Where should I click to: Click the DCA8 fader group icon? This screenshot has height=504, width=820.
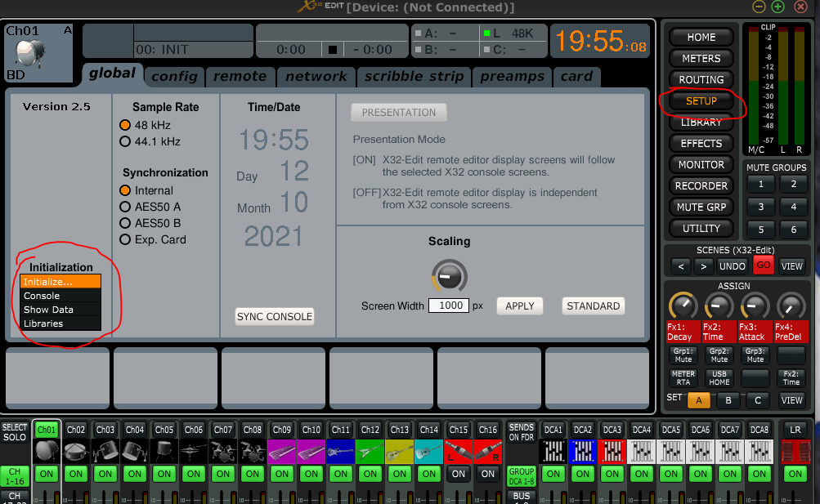coord(760,451)
